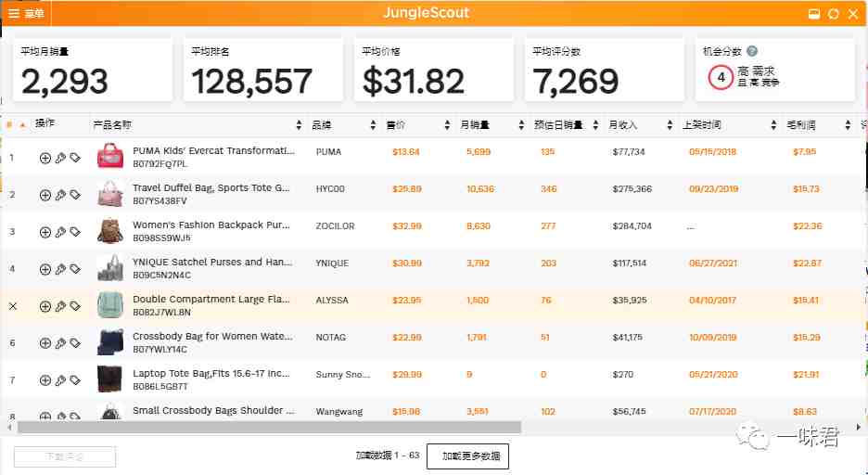Click the pin icon in the PUMA row
Viewport: 868px width, 475px height.
[x=60, y=158]
